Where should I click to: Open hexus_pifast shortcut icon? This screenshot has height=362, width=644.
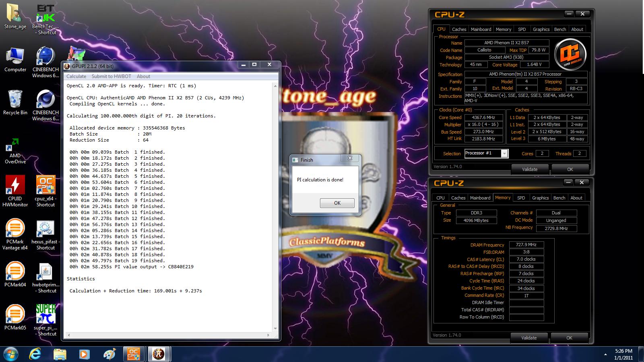(x=45, y=234)
